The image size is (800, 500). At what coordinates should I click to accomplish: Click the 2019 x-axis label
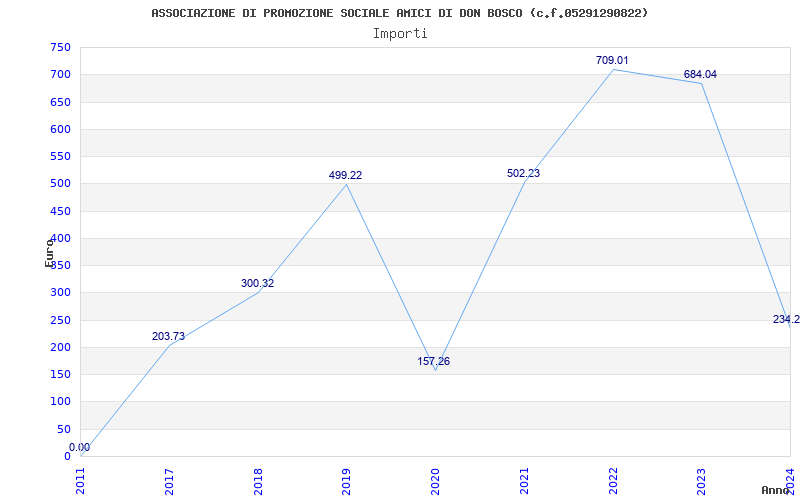[x=346, y=481]
